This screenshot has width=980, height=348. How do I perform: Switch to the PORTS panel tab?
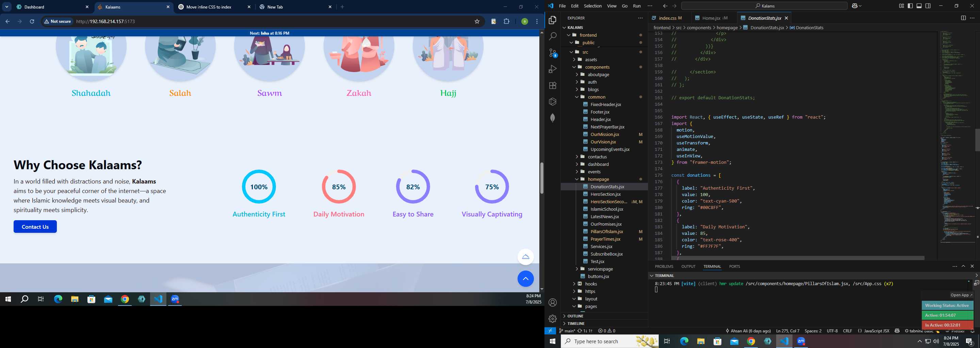(x=734, y=266)
